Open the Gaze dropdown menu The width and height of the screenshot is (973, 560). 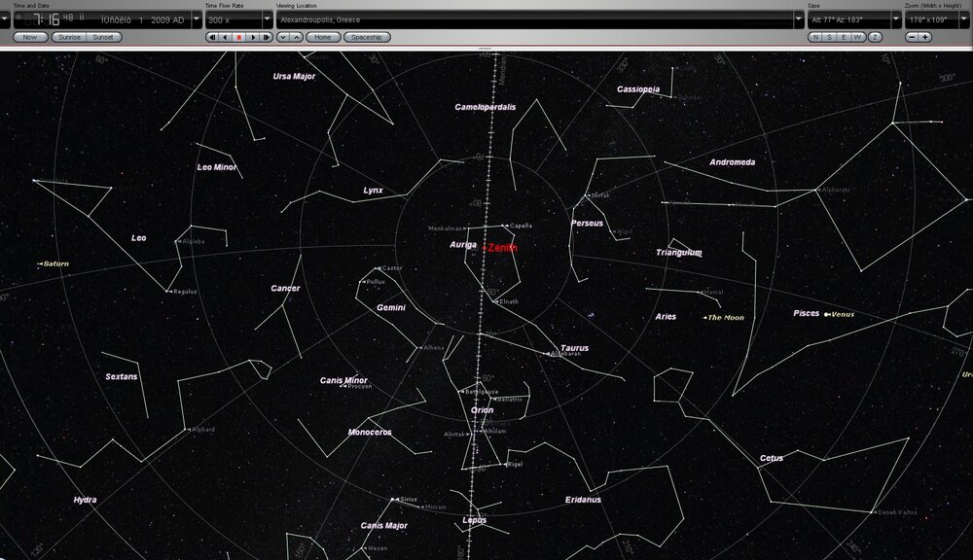(x=895, y=18)
